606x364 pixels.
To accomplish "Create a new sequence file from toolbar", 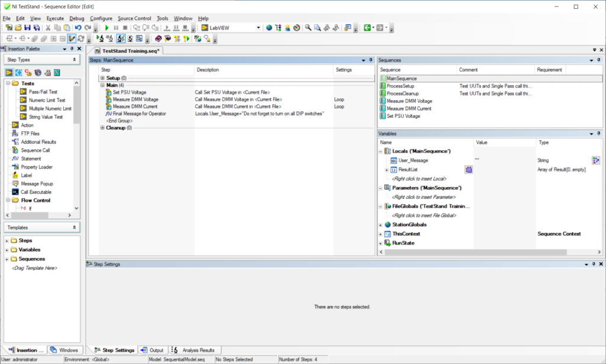I will pos(9,28).
